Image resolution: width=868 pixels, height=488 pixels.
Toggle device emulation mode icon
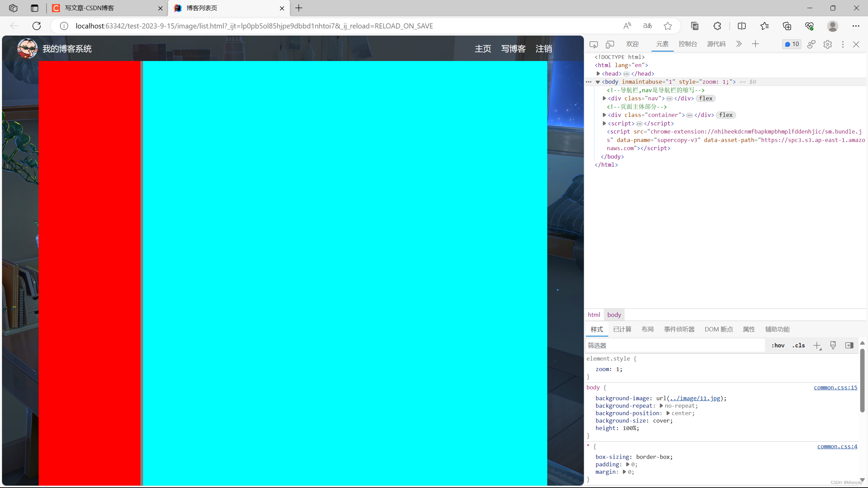pos(610,44)
